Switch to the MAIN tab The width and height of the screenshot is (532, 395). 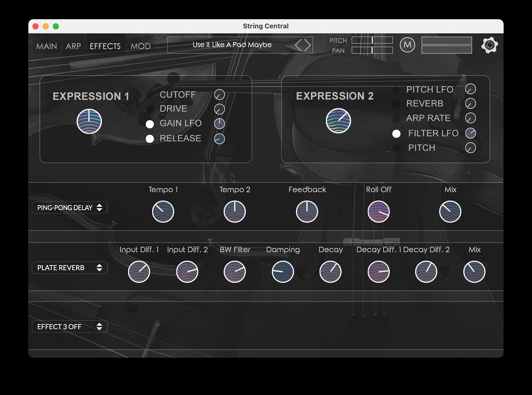(x=47, y=46)
